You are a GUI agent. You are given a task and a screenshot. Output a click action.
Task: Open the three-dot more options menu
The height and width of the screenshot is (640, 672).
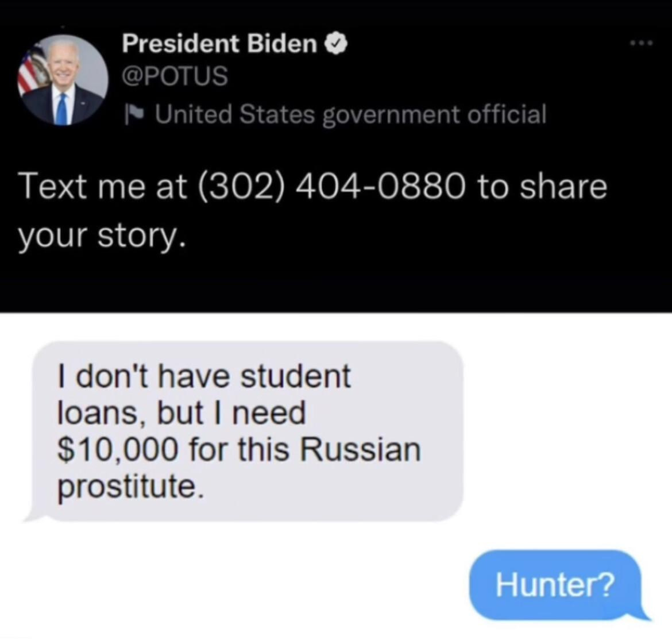pos(641,43)
